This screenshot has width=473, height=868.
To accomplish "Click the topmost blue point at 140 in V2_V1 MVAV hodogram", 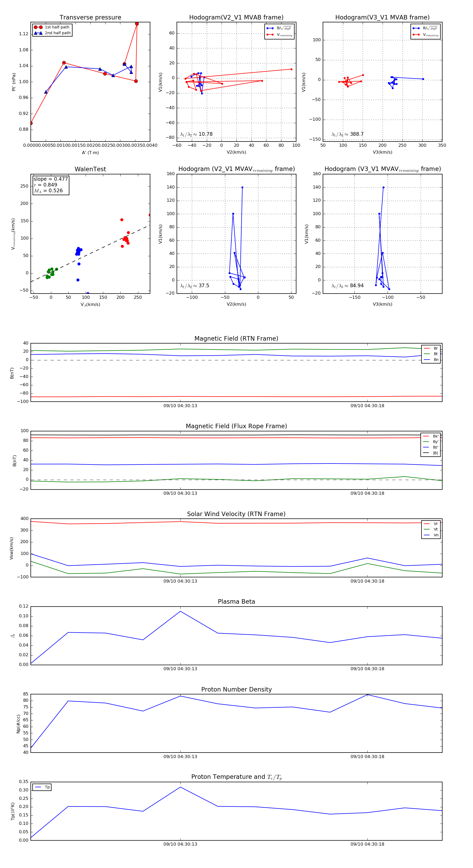I will (x=242, y=188).
